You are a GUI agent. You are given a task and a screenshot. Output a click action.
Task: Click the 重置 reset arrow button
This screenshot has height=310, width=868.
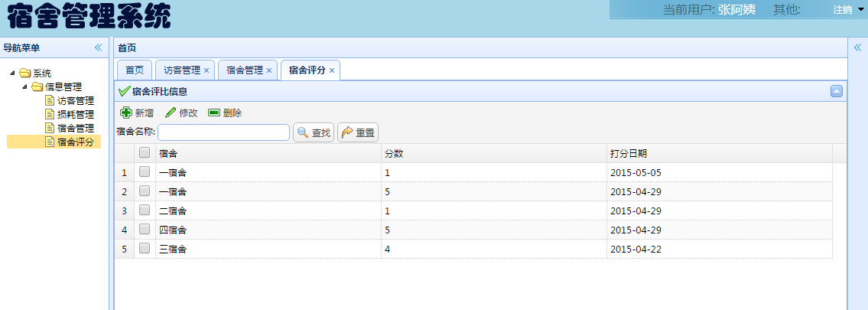[x=358, y=132]
